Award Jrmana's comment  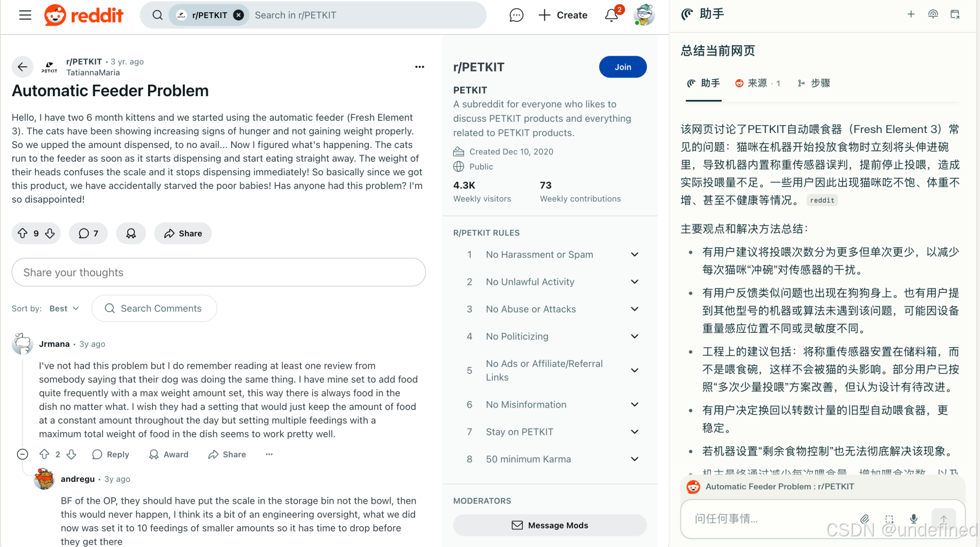coord(168,454)
